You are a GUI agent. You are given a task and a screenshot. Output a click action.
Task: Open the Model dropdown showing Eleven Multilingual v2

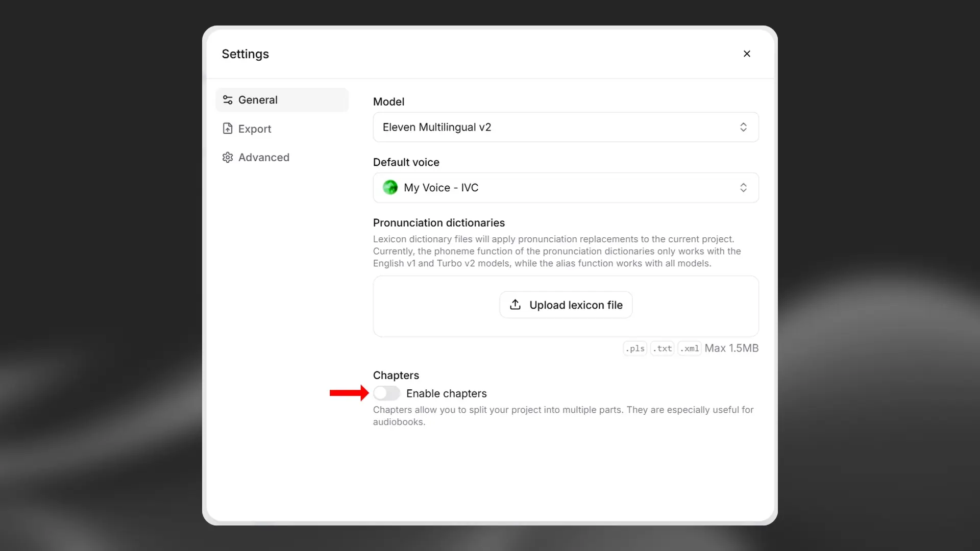(565, 127)
